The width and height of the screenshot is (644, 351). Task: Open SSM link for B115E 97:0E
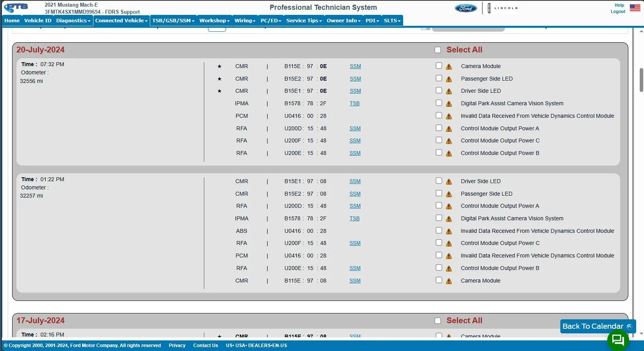click(355, 67)
